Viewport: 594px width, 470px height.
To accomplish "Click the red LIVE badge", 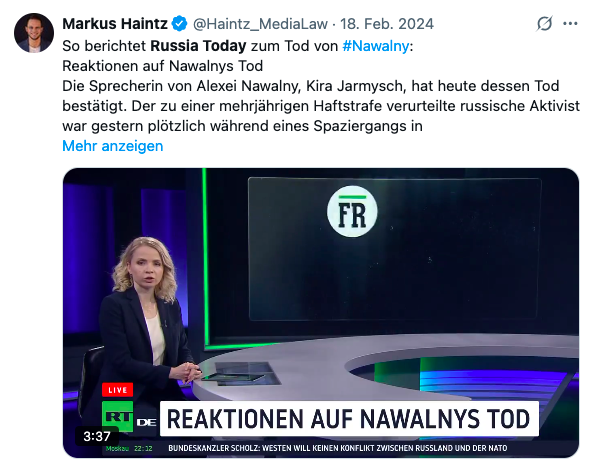I will tap(117, 390).
